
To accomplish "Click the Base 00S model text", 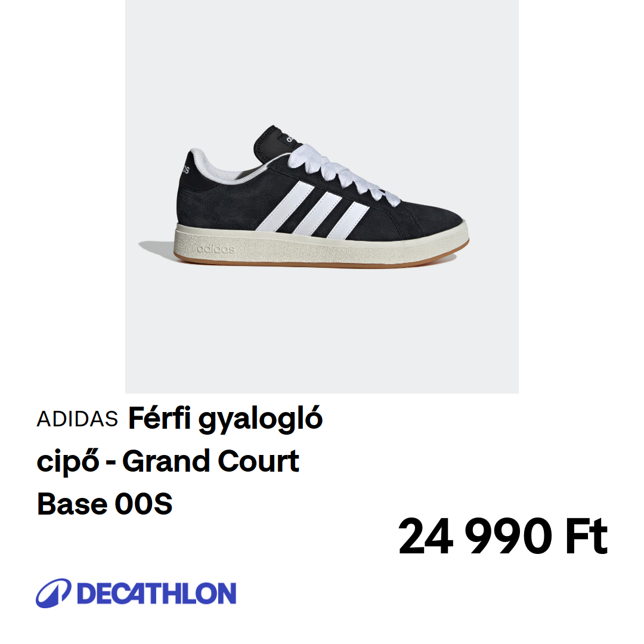I will click(x=105, y=503).
